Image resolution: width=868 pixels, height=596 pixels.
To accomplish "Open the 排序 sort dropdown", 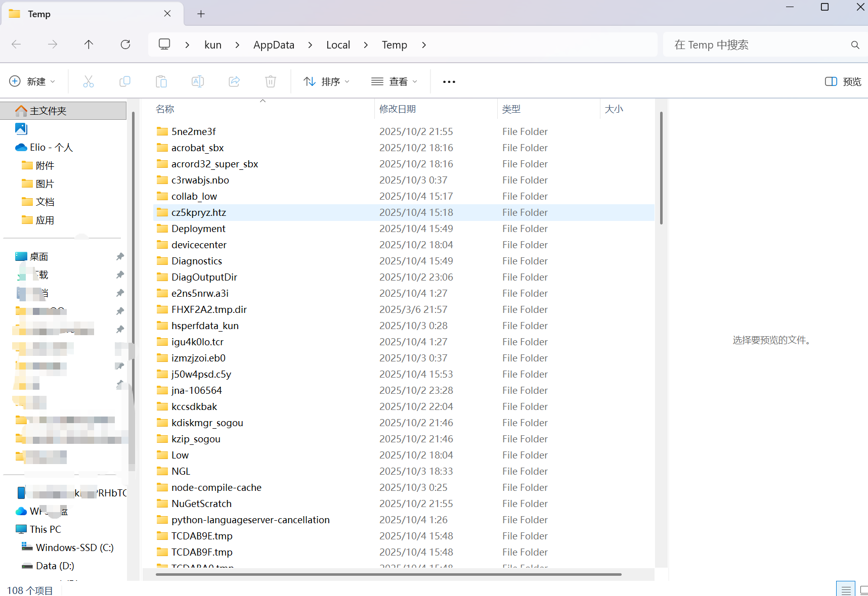I will (x=327, y=81).
